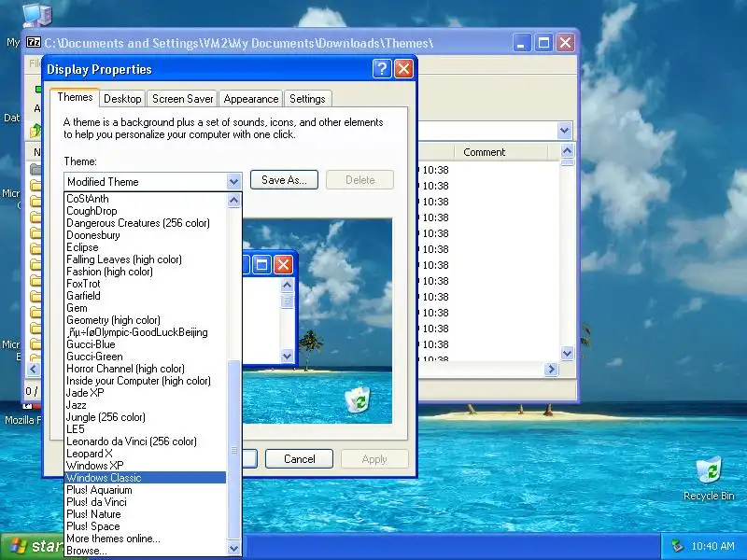Choose the Plus! Nature theme
Screen dimensions: 747x560
coord(146,514)
